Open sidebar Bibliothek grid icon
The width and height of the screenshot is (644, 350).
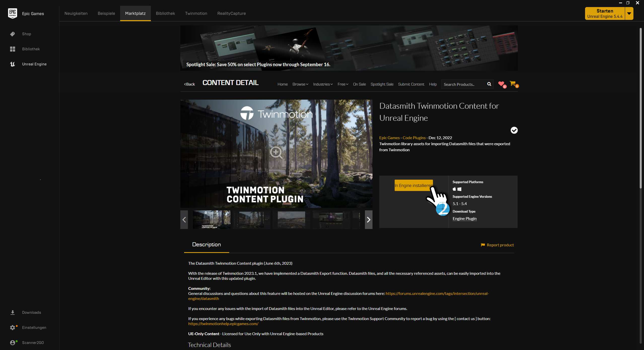[x=12, y=49]
